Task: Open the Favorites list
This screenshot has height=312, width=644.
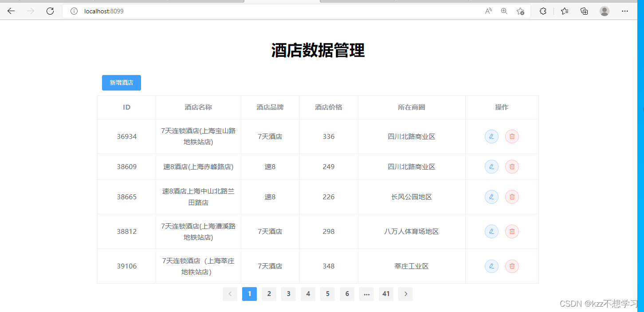Action: 565,11
